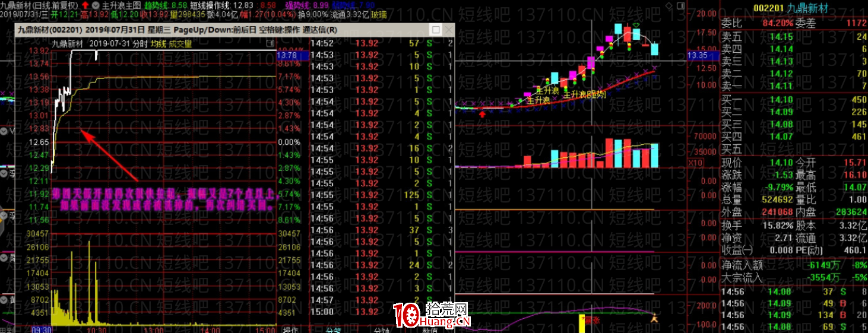Select the 卖一 14.11 order row

pyautogui.click(x=794, y=86)
